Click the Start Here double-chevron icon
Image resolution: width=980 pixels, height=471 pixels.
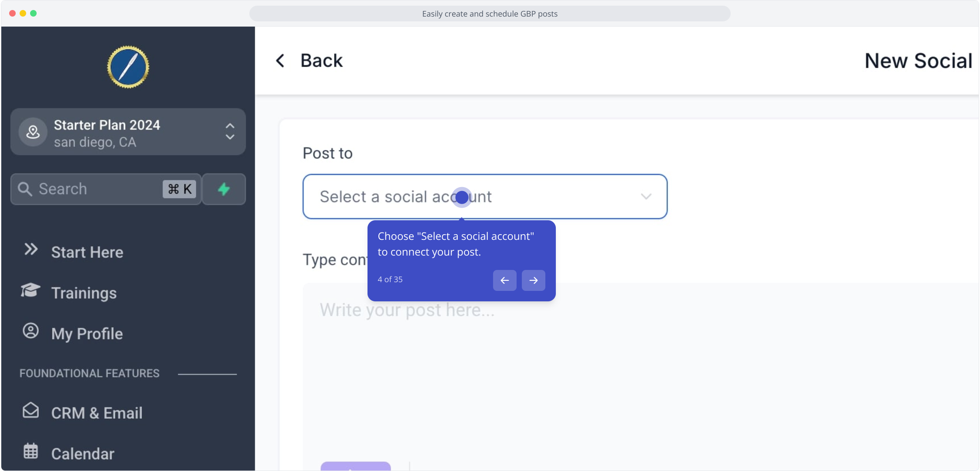(31, 249)
